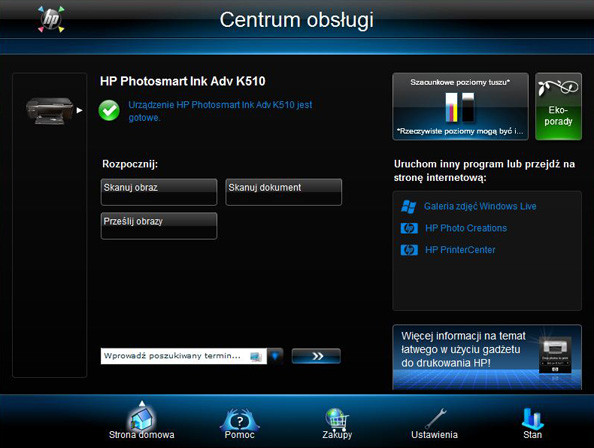Open the estimated ink levels panel

pos(460,106)
